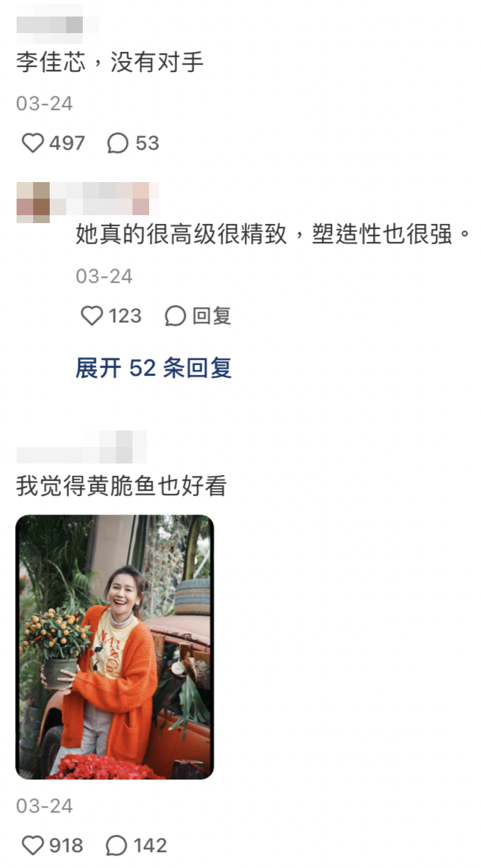Open the speech bubble icon beside 53
Image resolution: width=481 pixels, height=868 pixels.
[117, 143]
